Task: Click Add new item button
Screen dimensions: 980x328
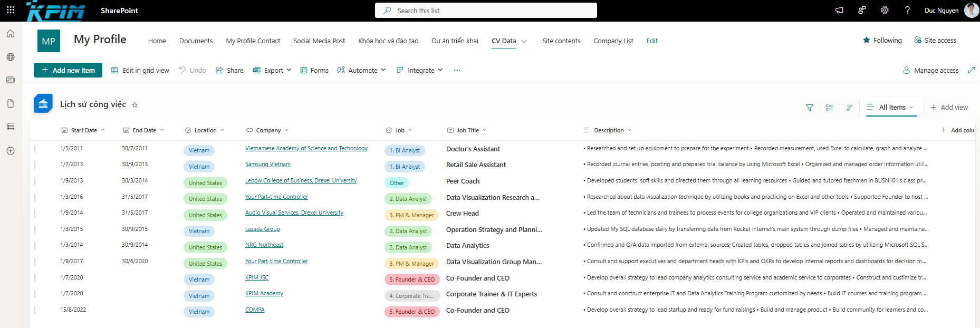Action: [x=68, y=70]
